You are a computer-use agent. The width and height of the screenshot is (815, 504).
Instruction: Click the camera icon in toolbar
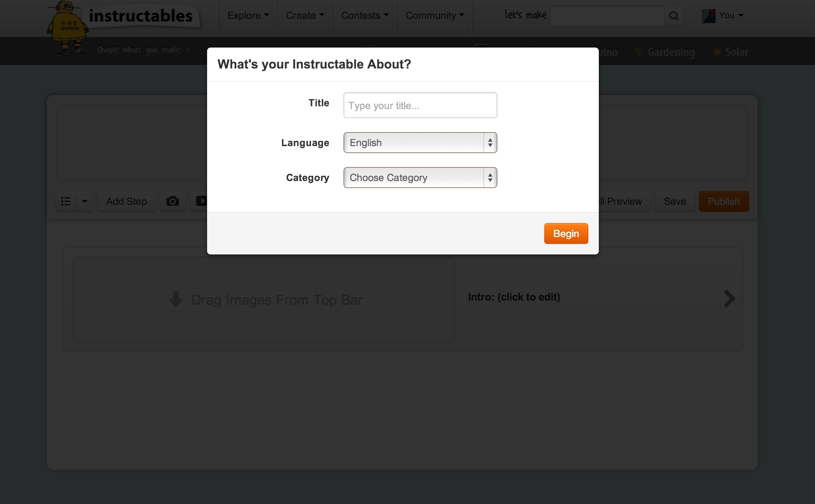pos(173,201)
